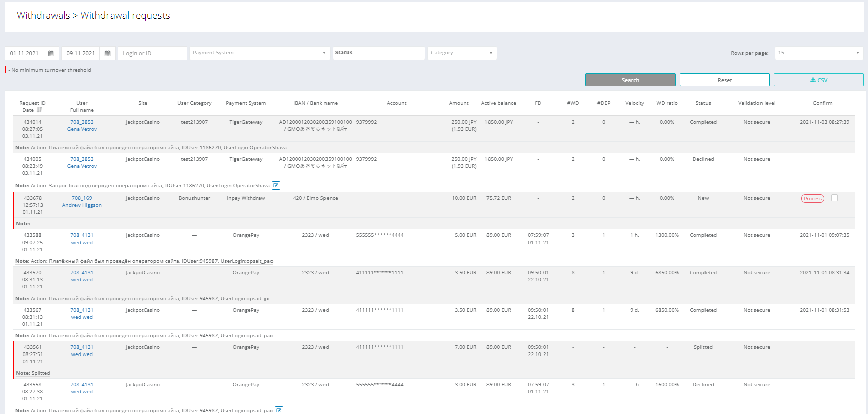Select confirm timestamp 2021-11-01 08:31:53

click(x=825, y=310)
